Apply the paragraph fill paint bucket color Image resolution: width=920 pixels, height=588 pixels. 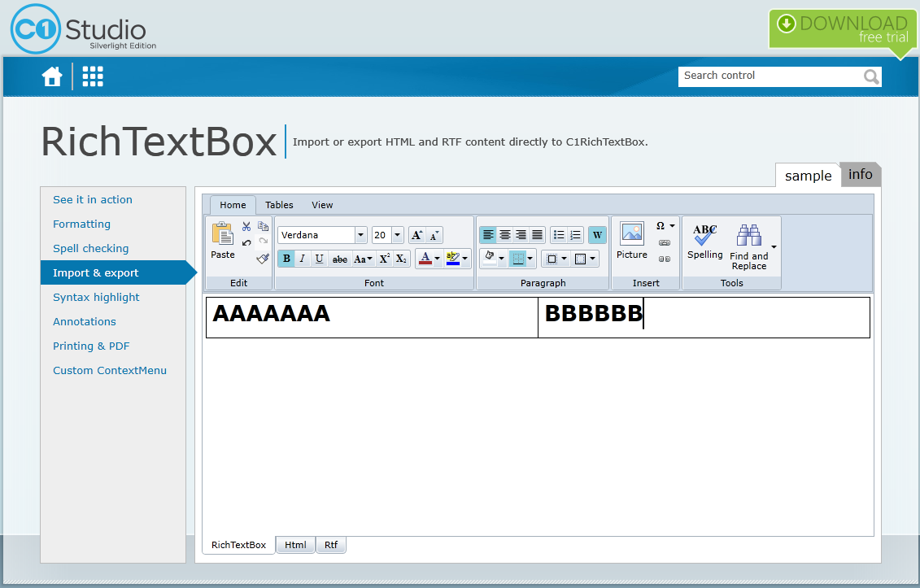pos(490,258)
